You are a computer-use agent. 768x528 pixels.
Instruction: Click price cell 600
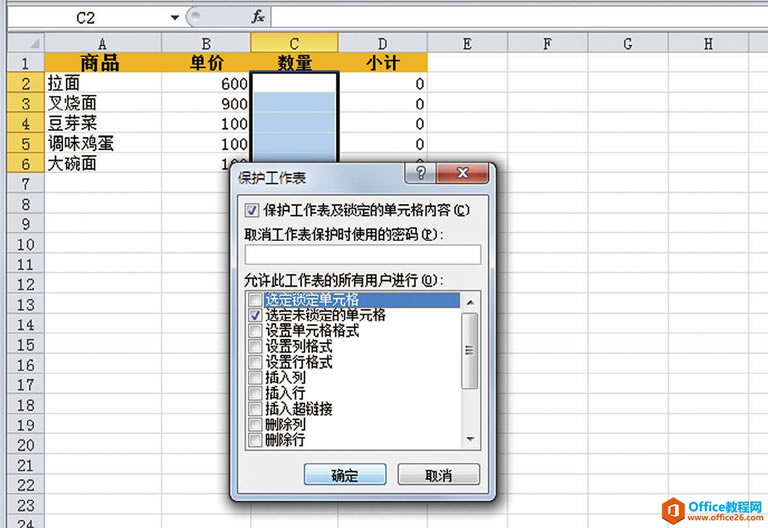[x=206, y=83]
